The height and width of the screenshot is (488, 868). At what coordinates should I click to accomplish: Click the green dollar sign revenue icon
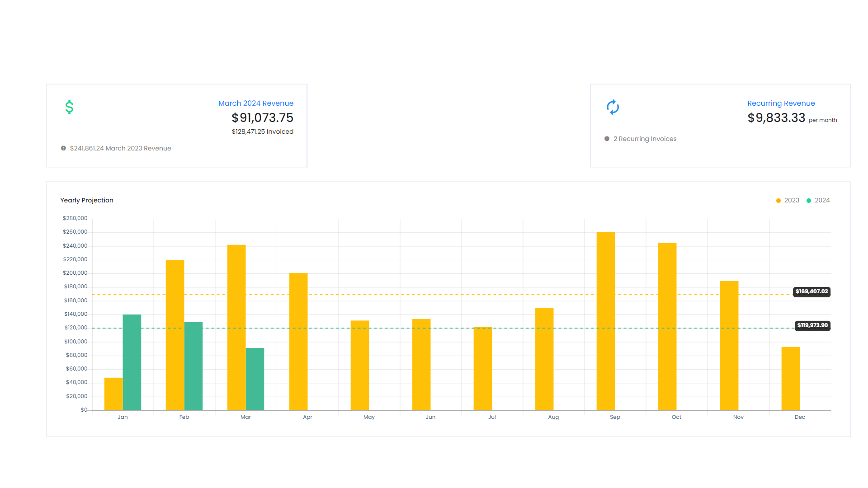[x=69, y=107]
